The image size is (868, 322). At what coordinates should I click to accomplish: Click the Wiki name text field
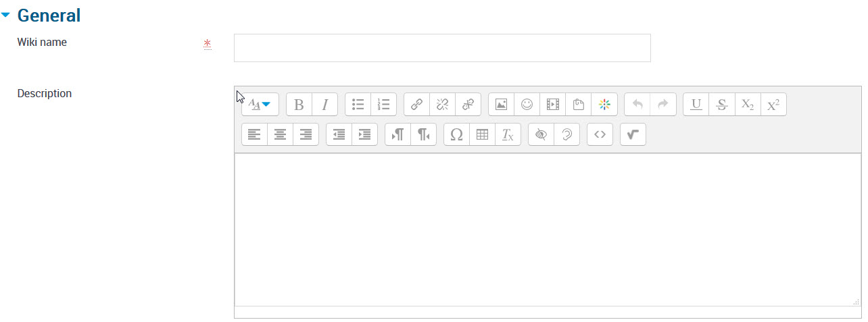point(442,48)
